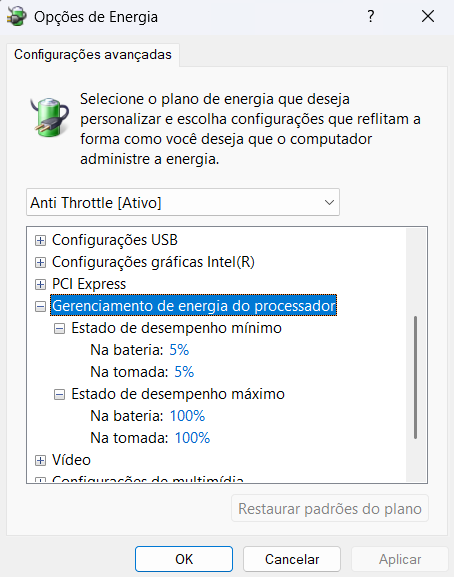Open the Anti Throttle plan dropdown
This screenshot has height=577, width=454.
coord(183,202)
